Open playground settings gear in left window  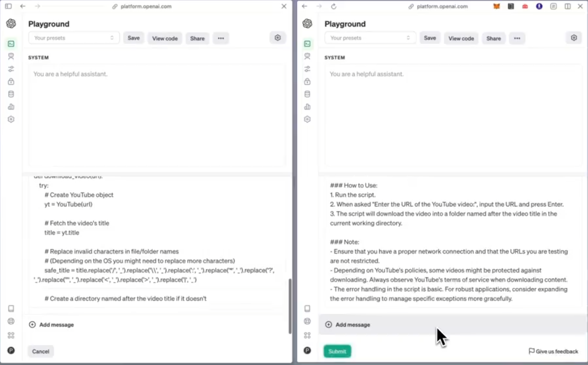pos(278,38)
